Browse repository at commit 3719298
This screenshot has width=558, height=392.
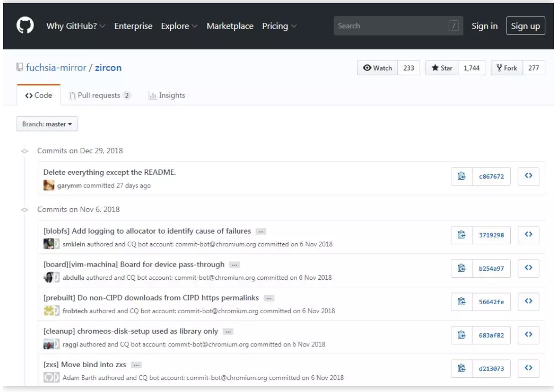tap(529, 235)
